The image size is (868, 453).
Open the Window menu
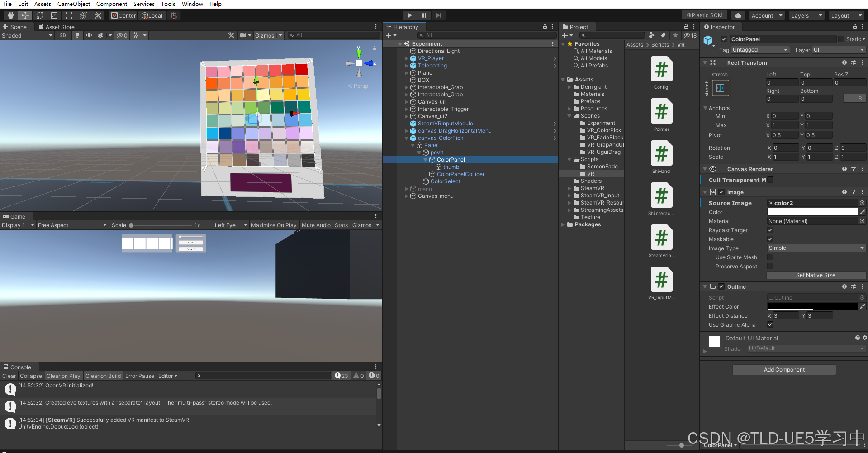pyautogui.click(x=192, y=4)
